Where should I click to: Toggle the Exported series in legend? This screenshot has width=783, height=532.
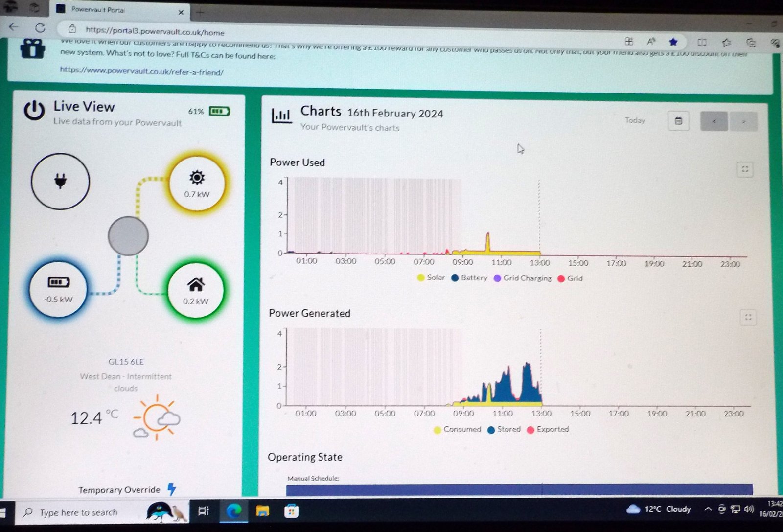tap(548, 429)
